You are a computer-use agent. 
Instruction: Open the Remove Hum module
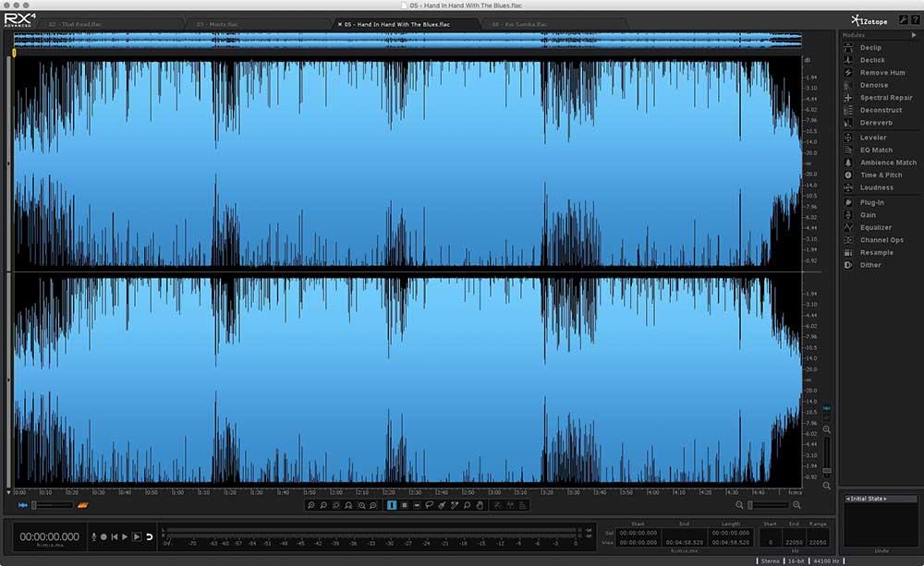pyautogui.click(x=882, y=72)
